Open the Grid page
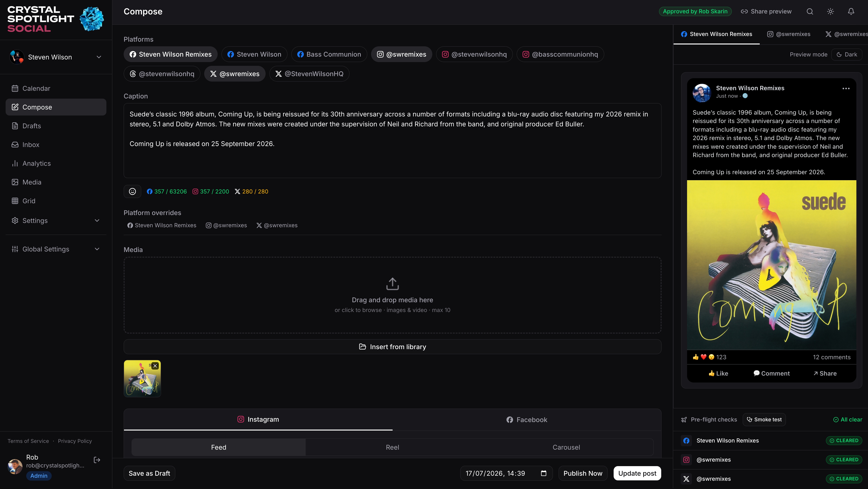 click(56, 201)
